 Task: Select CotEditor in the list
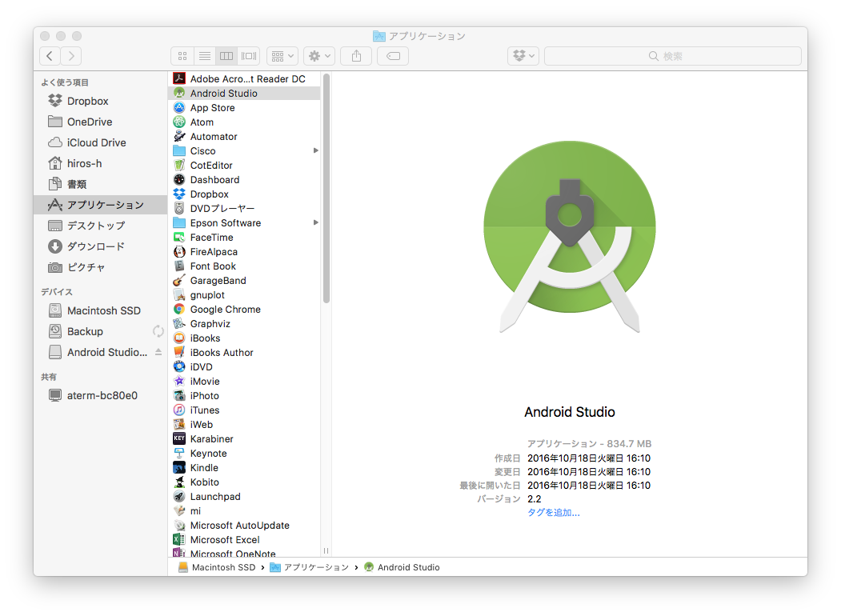245,165
